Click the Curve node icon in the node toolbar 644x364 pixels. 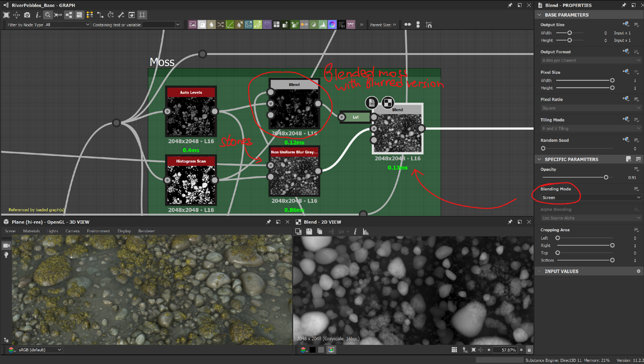point(230,25)
